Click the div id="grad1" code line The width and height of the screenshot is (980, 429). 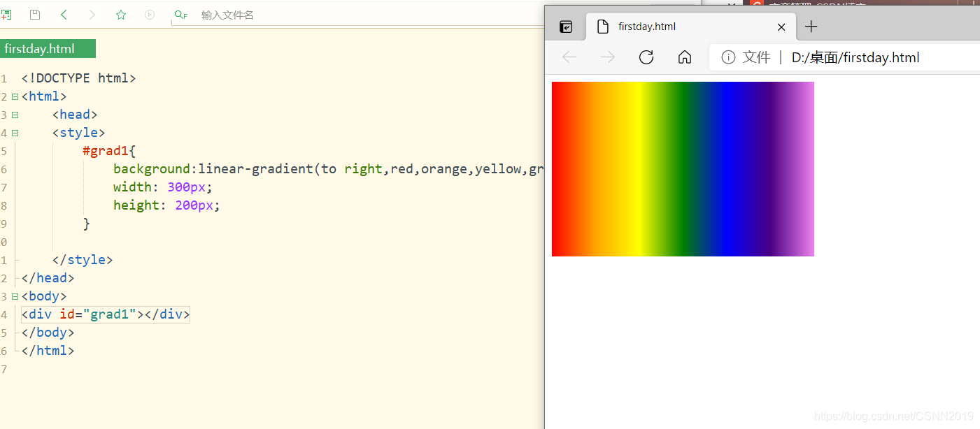pos(106,314)
